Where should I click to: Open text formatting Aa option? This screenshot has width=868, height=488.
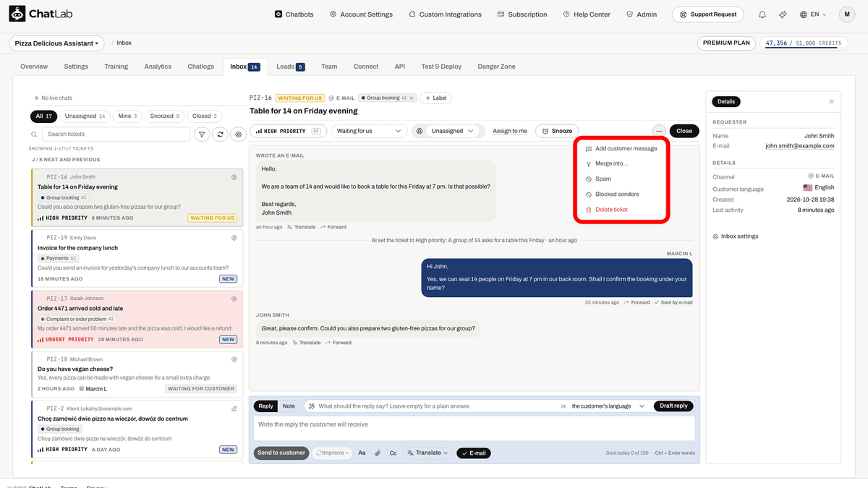point(362,453)
